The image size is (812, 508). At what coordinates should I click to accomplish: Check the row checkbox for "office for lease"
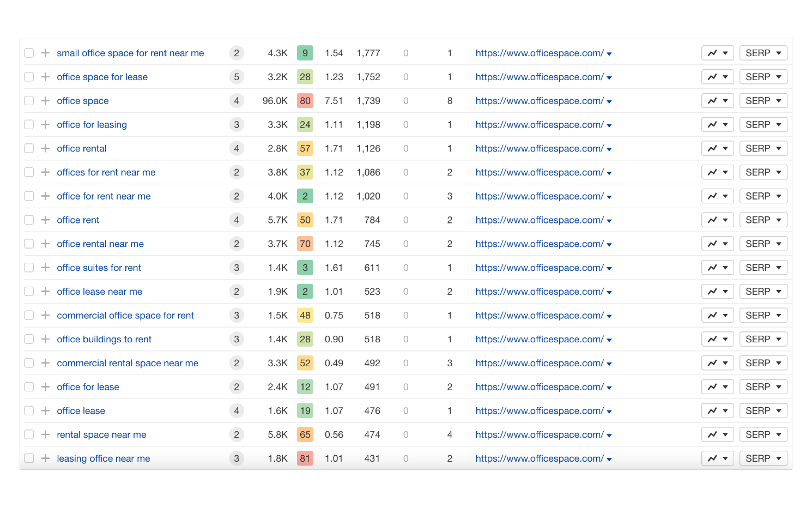pos(29,386)
